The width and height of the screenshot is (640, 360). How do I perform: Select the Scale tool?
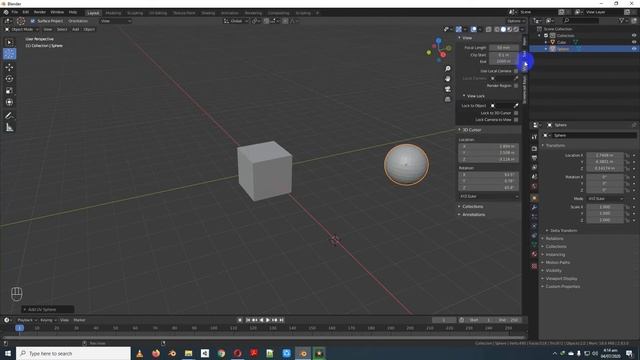9,91
